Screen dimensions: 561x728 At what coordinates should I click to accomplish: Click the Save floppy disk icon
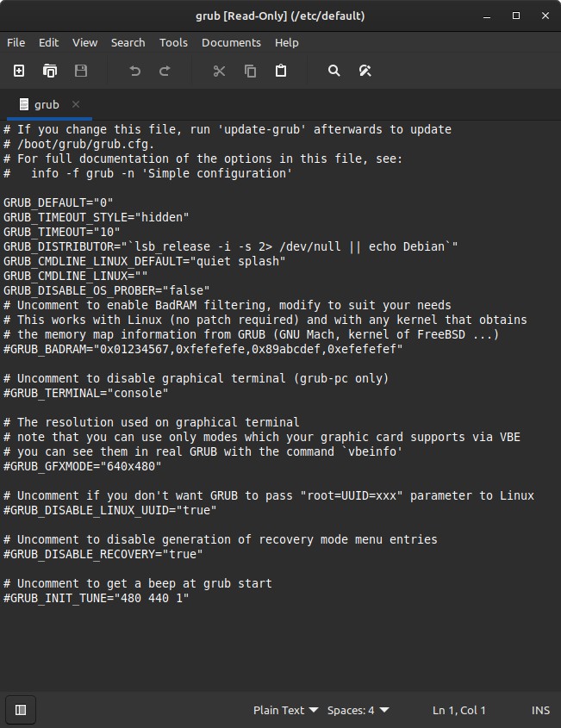tap(81, 71)
